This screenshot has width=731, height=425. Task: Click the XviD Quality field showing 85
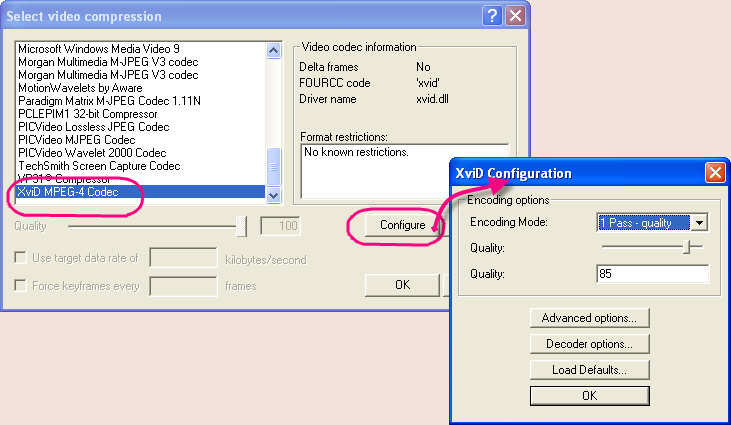pos(653,274)
